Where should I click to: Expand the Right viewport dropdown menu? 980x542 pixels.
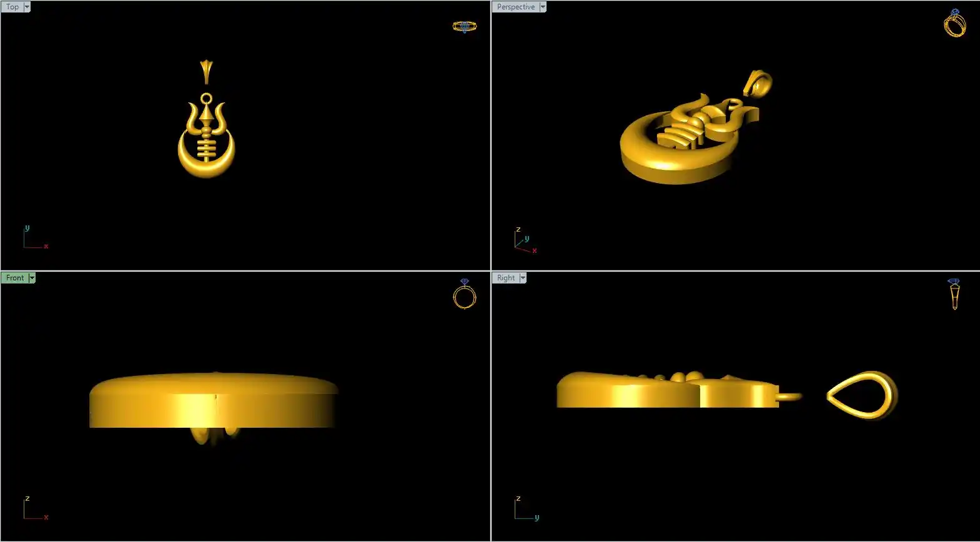tap(523, 278)
